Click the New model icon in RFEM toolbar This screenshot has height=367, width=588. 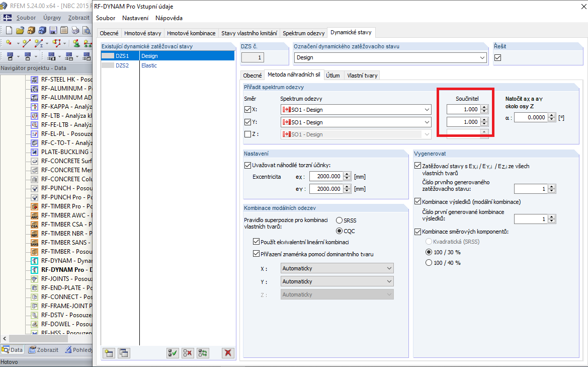tap(9, 30)
